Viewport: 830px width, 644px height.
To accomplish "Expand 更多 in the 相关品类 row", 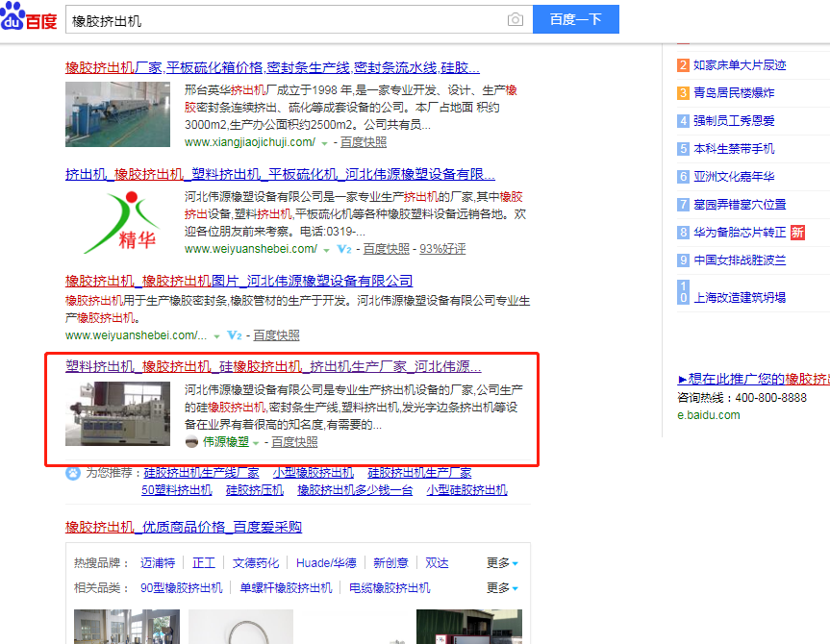I will point(502,588).
